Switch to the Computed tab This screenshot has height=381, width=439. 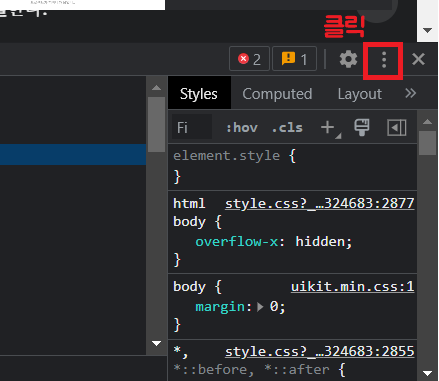point(277,94)
